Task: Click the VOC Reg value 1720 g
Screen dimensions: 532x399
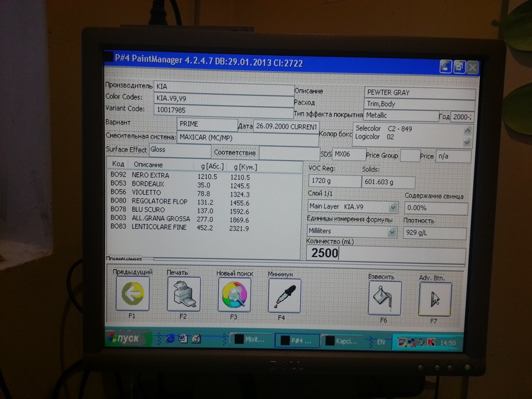Action: (x=335, y=181)
